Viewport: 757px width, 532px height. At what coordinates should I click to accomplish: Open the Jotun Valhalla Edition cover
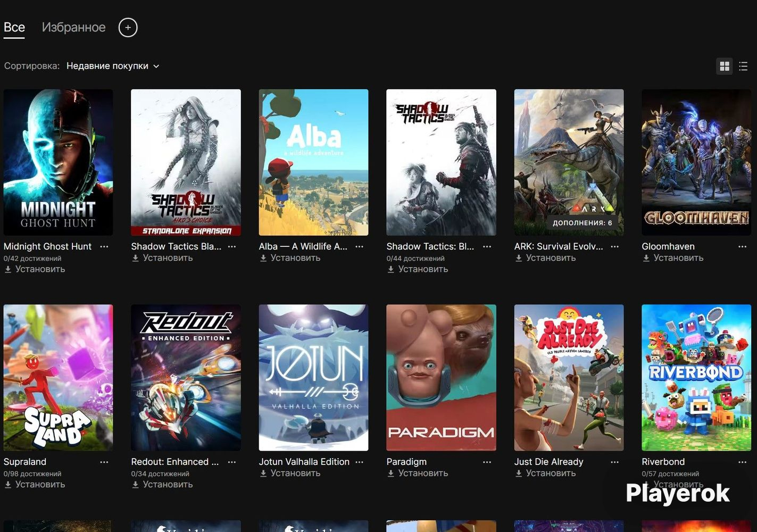[x=313, y=378]
